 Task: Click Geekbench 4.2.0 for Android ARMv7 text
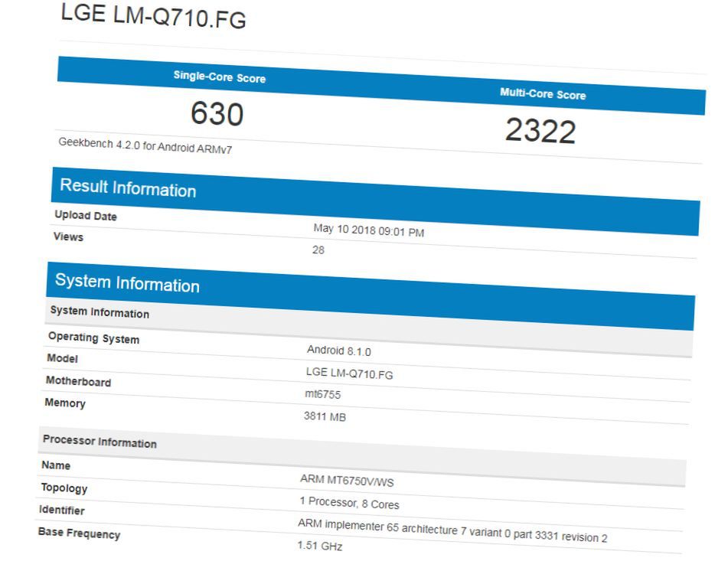click(145, 145)
